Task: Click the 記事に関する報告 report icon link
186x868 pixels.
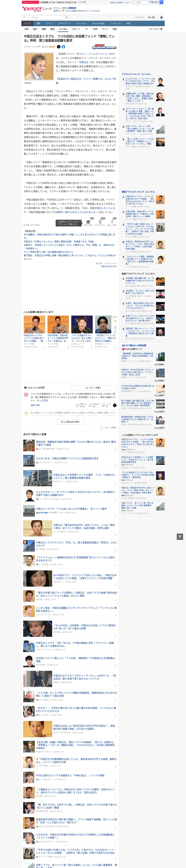Action: [x=31, y=225]
